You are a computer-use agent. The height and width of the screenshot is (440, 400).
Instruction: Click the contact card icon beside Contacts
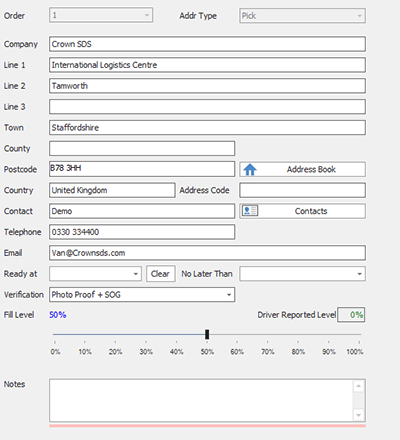(250, 211)
